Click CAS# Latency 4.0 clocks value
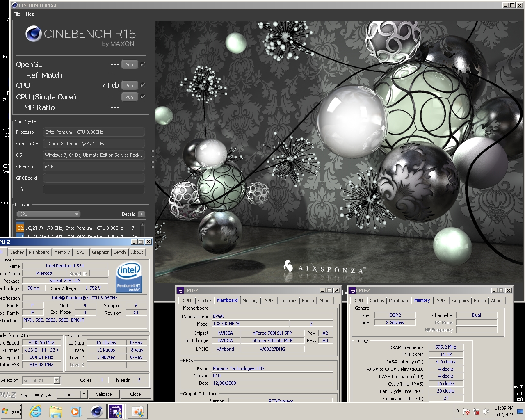Image resolution: width=525 pixels, height=420 pixels. (446, 362)
